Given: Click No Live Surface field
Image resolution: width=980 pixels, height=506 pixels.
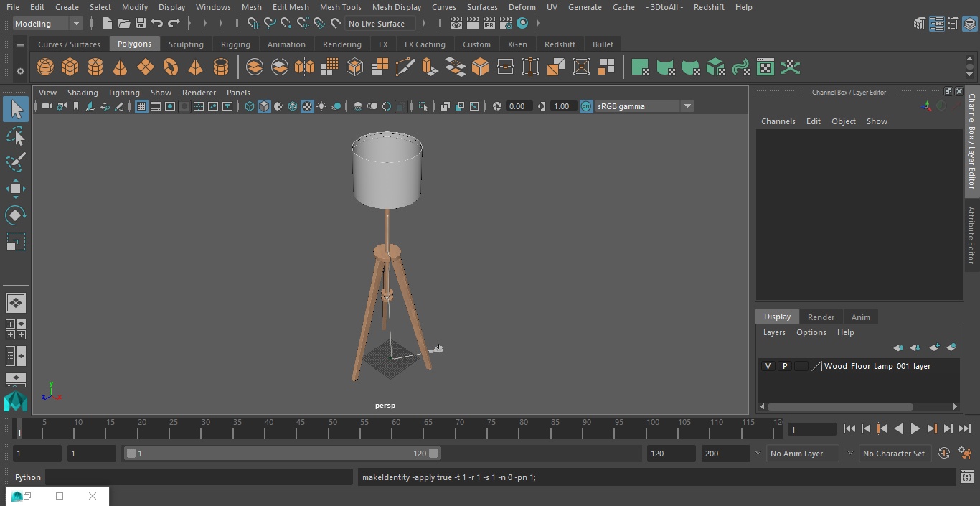Looking at the screenshot, I should [x=379, y=24].
